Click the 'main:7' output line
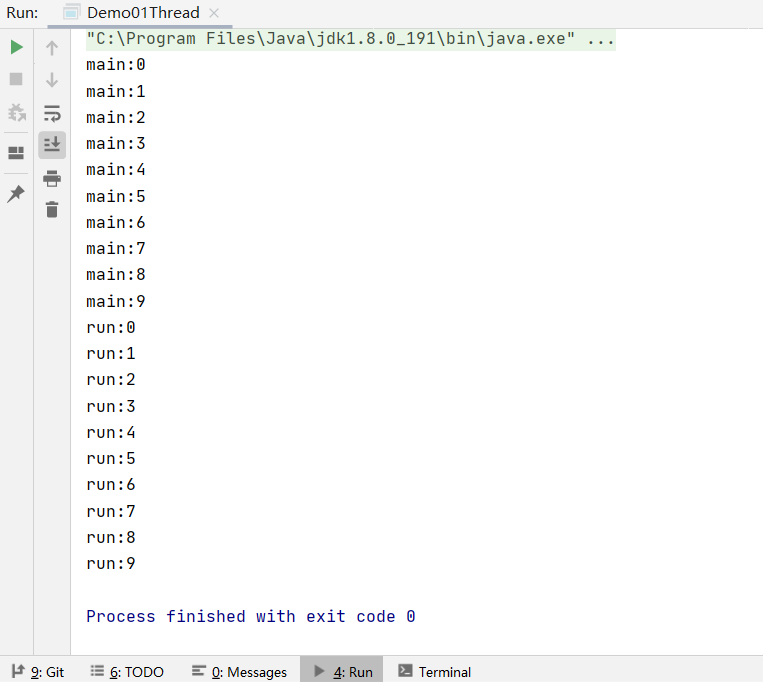The width and height of the screenshot is (763, 682). [116, 249]
